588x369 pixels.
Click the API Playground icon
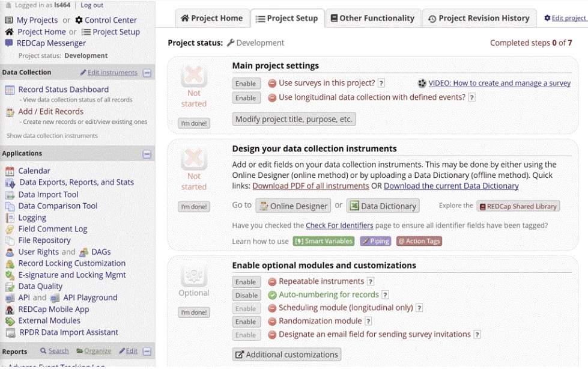pos(55,299)
